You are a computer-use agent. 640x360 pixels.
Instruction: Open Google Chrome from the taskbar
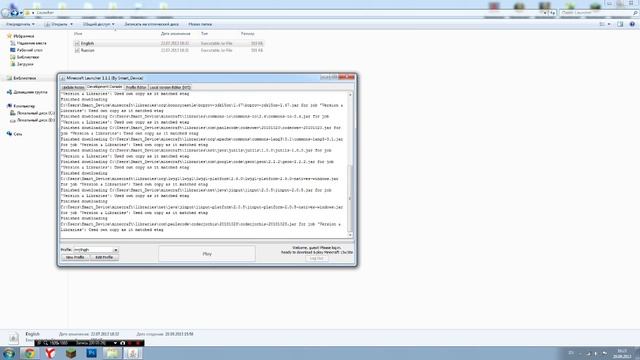point(29,353)
